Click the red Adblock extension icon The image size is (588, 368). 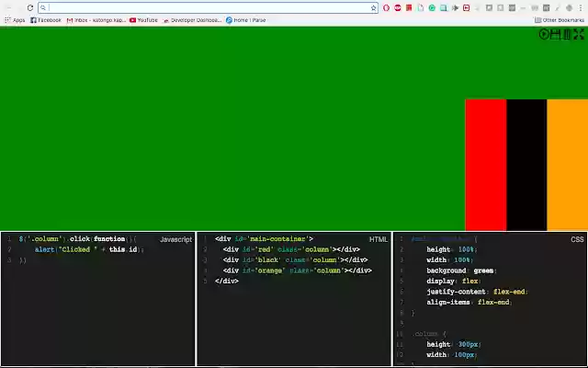398,8
